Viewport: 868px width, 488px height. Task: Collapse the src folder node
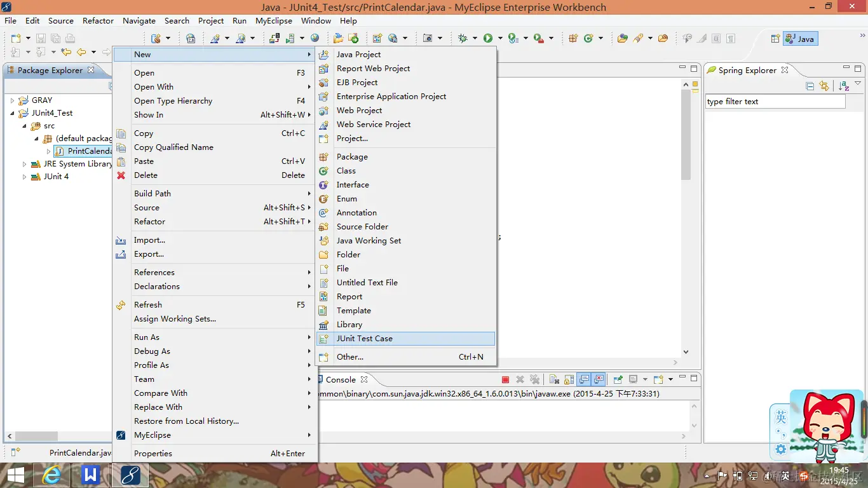click(25, 126)
